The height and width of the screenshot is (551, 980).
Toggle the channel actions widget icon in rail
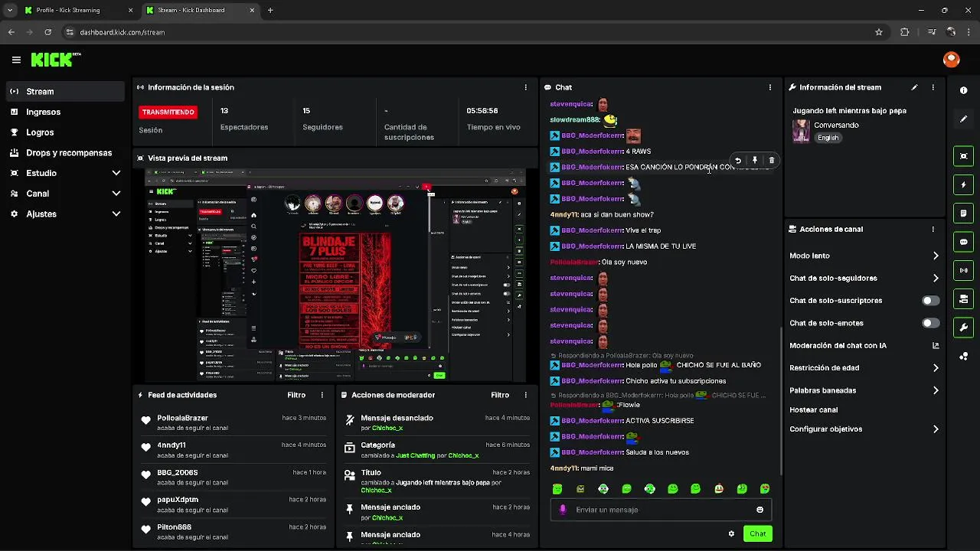click(963, 298)
